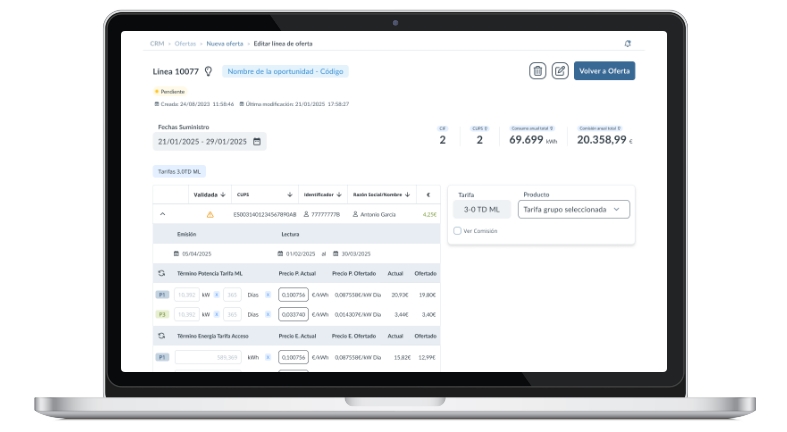Open the Producto dropdown

574,210
